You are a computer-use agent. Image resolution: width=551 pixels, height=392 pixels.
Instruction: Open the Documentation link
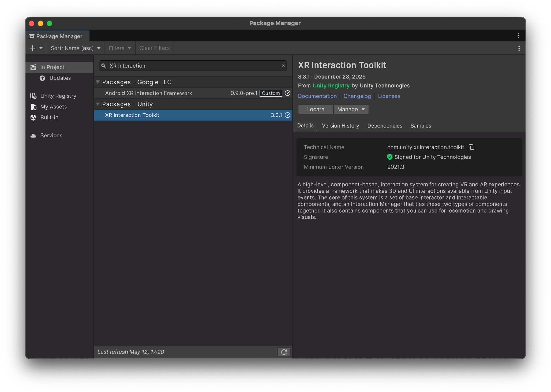[x=317, y=96]
